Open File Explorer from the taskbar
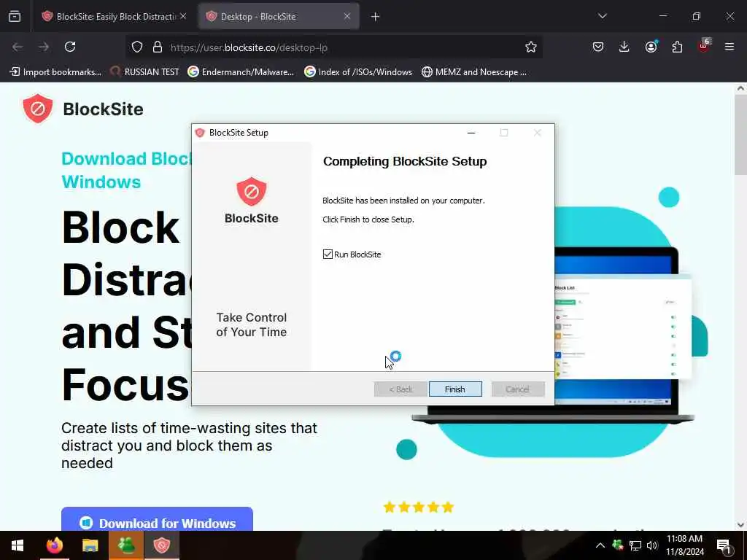747x560 pixels. 90,545
